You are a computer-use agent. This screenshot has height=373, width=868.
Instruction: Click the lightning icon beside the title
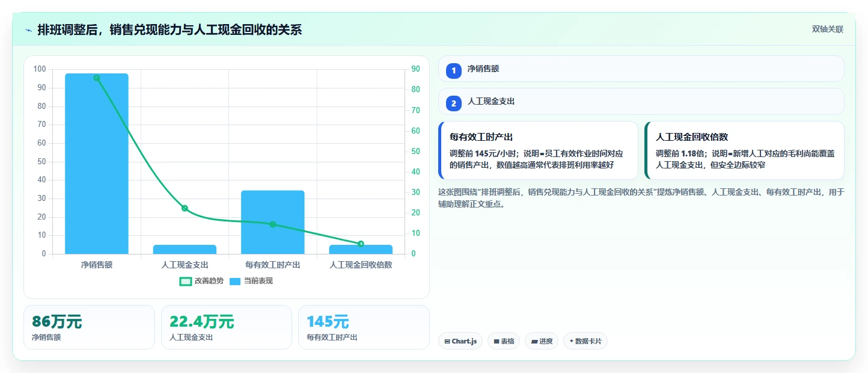click(x=29, y=30)
